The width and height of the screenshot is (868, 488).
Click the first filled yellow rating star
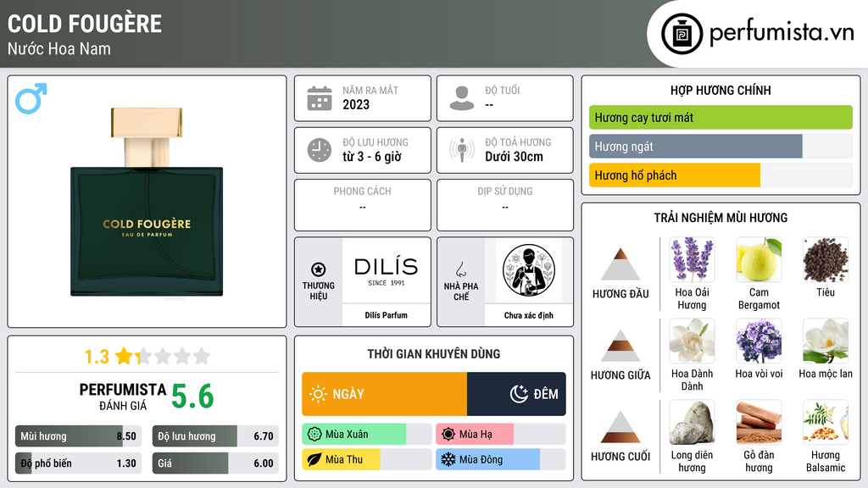click(x=124, y=356)
